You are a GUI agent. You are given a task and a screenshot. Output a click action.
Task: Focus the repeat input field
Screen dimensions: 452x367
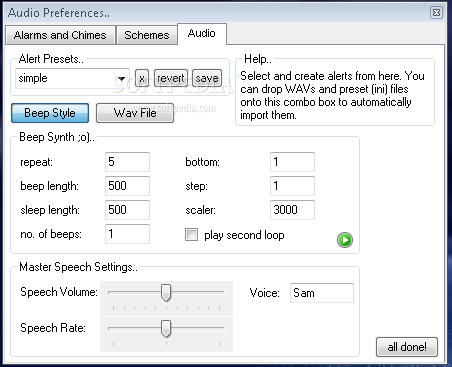127,162
